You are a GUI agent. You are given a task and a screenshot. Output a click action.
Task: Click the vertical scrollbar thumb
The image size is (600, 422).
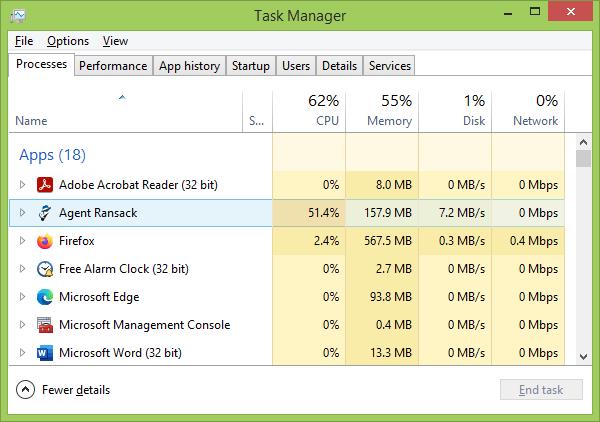tap(583, 158)
